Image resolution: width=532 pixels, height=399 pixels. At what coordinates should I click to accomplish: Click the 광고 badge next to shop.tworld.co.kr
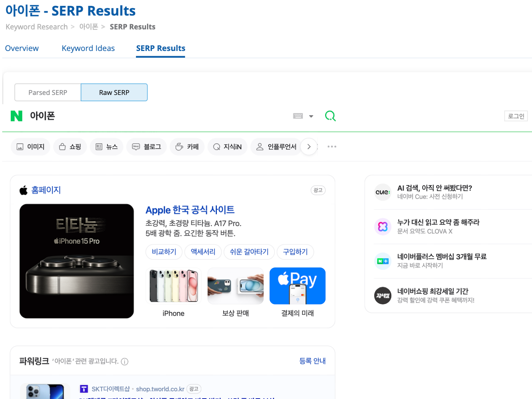194,389
